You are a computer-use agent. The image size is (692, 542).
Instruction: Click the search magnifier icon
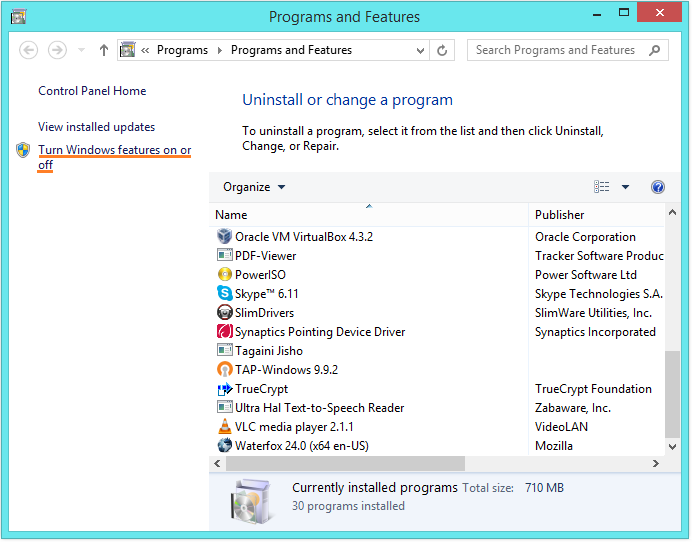(654, 50)
